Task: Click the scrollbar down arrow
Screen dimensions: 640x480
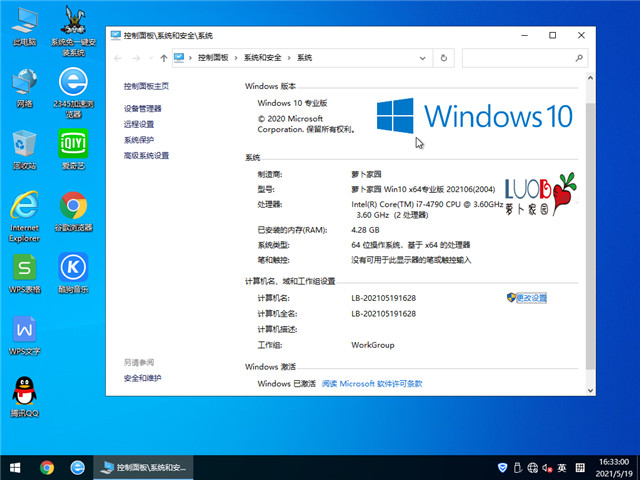Action: click(590, 390)
